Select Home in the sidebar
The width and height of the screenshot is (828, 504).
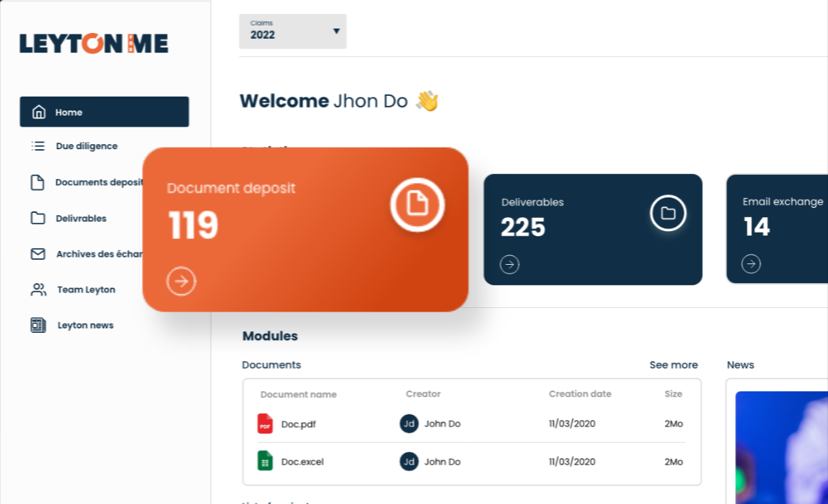coord(104,112)
